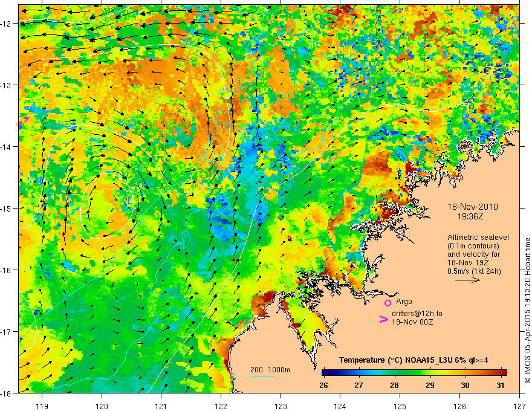Click the -14 latitude axis label
Screen dimensions: 532x411
click(x=7, y=147)
